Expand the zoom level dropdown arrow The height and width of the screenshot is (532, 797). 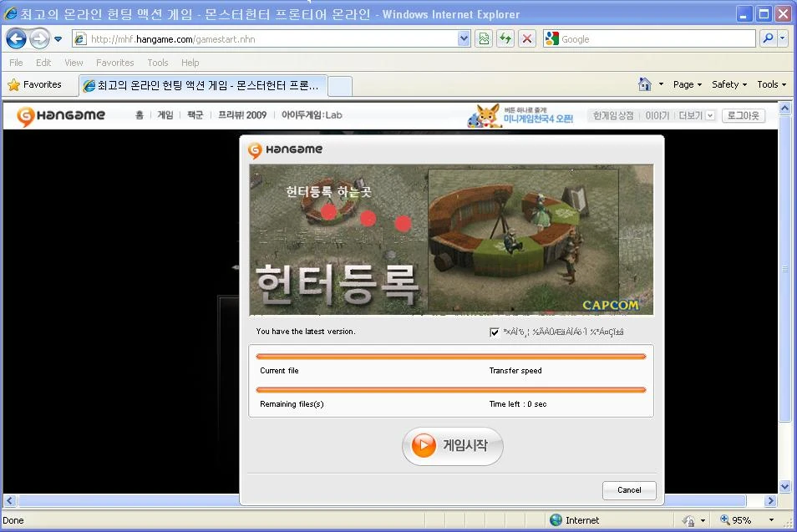pyautogui.click(x=771, y=519)
